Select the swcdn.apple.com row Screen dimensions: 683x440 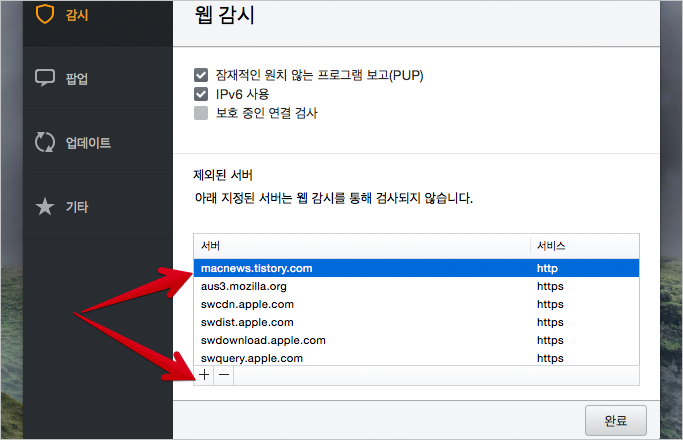[x=416, y=304]
